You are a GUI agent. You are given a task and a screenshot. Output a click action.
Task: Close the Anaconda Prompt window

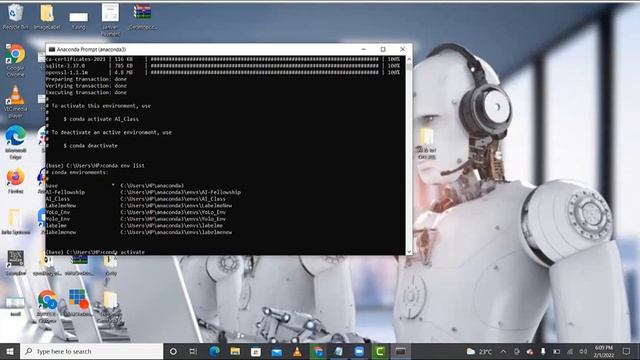coord(402,49)
